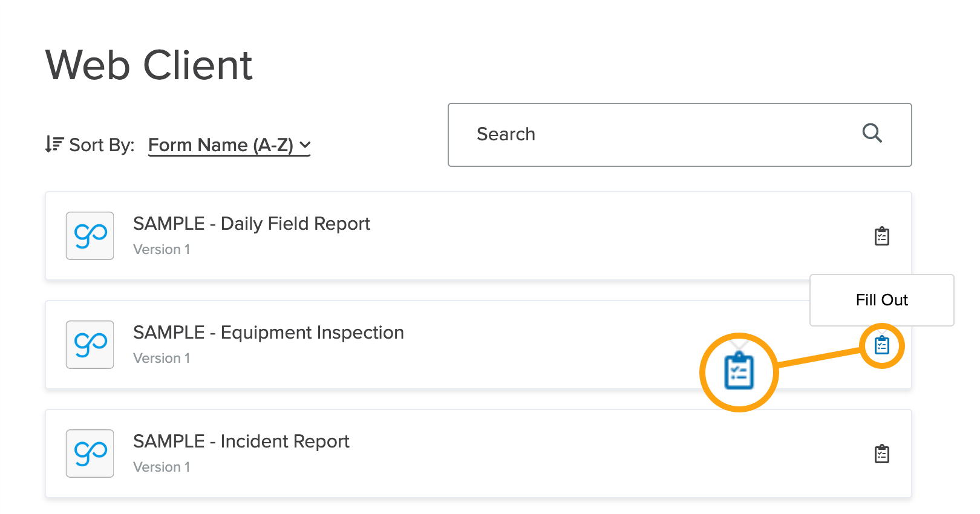Viewport: 980px width, 514px height.
Task: Click Version 1 under Equipment Inspection
Action: pyautogui.click(x=162, y=357)
